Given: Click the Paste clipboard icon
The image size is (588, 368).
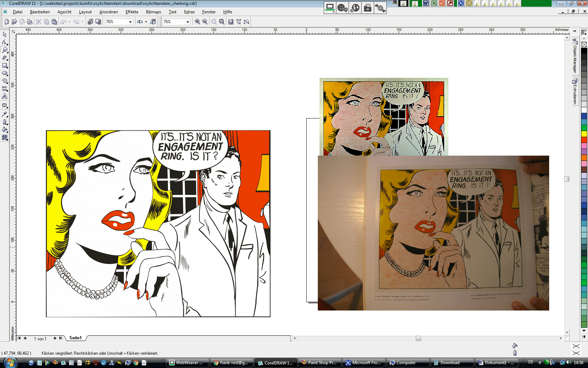Looking at the screenshot, I should (x=54, y=22).
